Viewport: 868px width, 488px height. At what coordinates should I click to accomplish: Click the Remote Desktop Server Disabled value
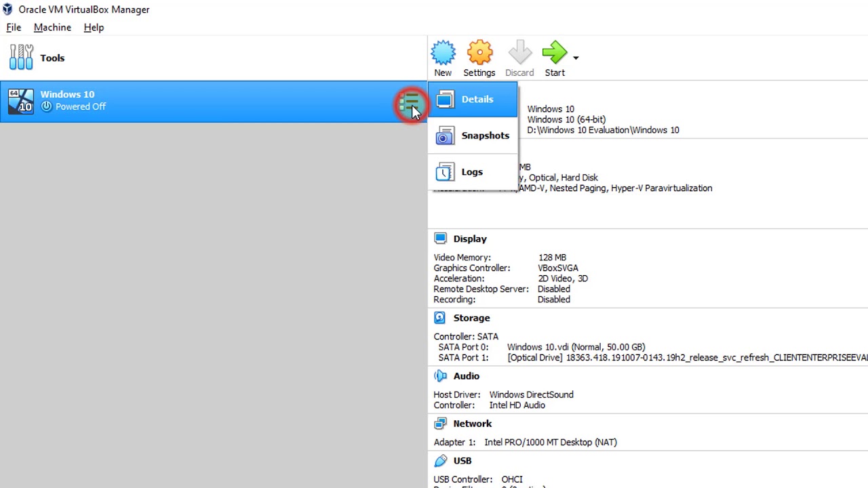click(554, 289)
